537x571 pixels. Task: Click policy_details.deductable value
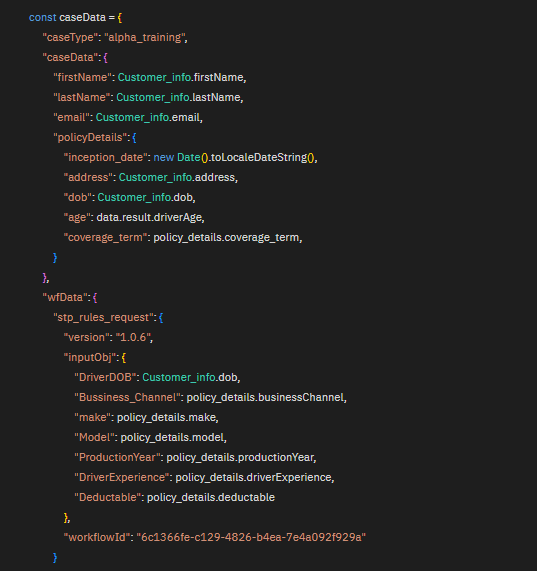(x=211, y=498)
